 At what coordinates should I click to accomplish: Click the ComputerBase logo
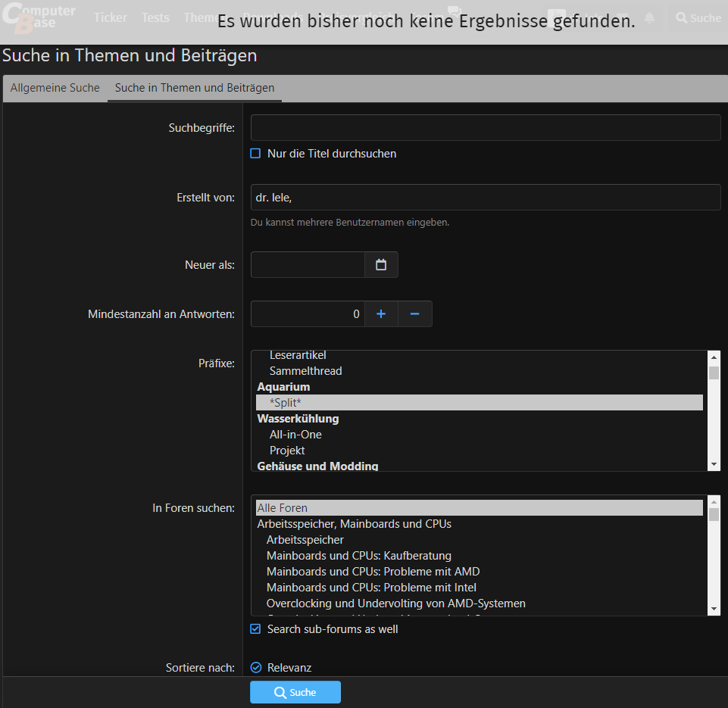[x=39, y=18]
